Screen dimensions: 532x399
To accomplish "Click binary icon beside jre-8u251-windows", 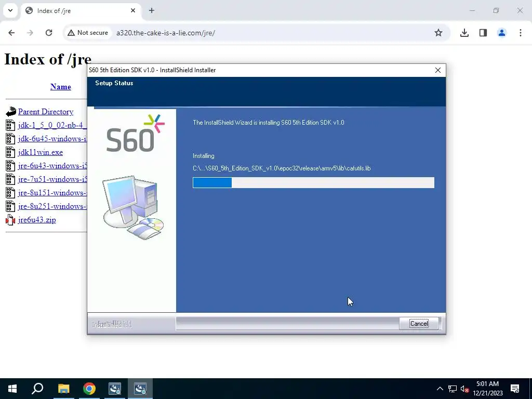I will click(x=10, y=206).
